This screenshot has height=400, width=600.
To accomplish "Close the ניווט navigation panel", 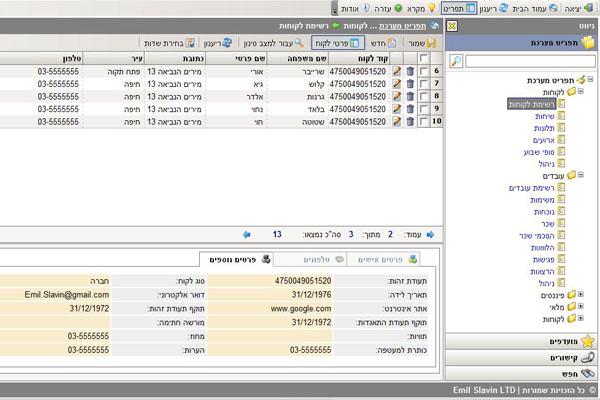I will pos(452,26).
